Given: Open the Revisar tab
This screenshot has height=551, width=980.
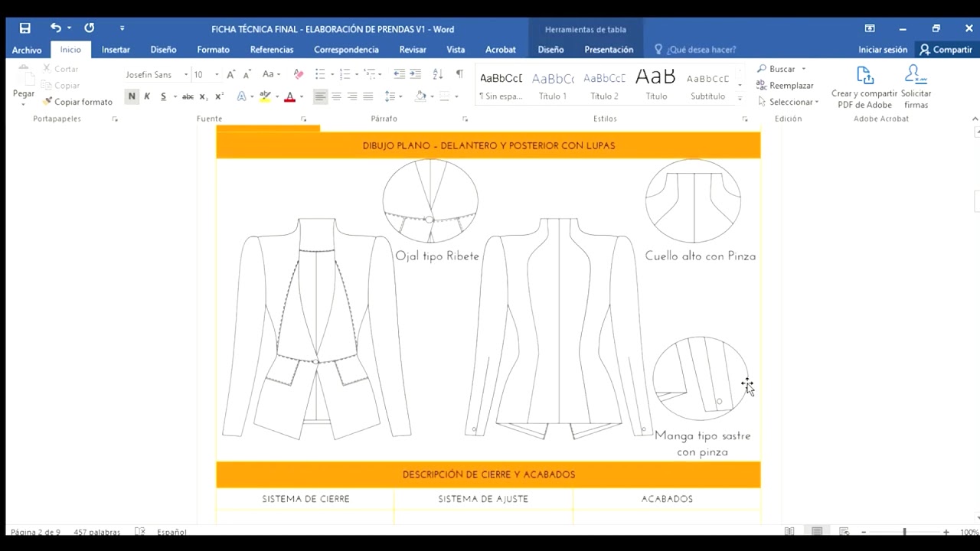Looking at the screenshot, I should point(413,50).
